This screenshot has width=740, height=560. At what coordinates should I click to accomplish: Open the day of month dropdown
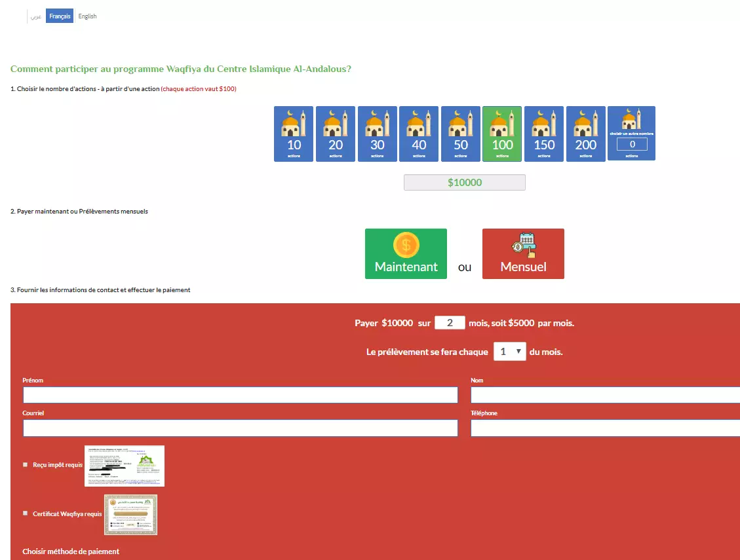click(x=509, y=352)
